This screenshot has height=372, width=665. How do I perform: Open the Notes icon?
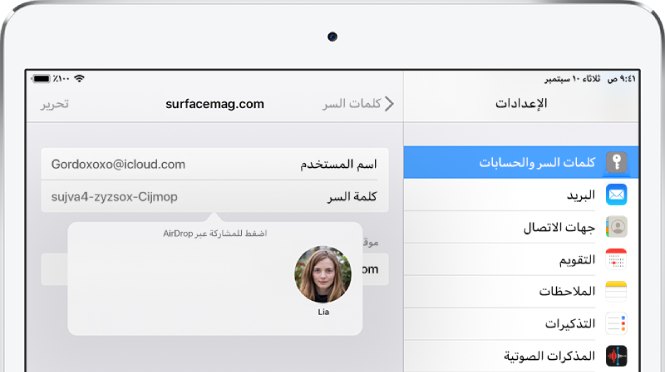coord(616,291)
